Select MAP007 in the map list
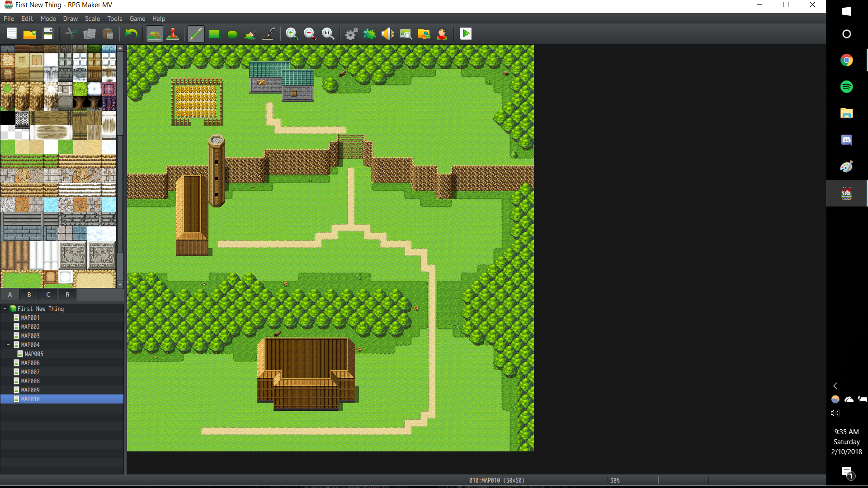The height and width of the screenshot is (488, 868). [x=30, y=372]
